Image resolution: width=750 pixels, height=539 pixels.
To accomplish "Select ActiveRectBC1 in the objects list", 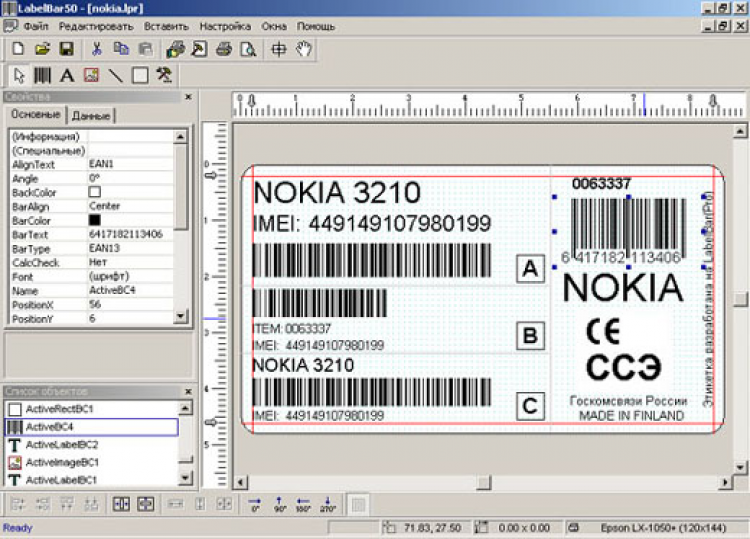I will coord(92,409).
